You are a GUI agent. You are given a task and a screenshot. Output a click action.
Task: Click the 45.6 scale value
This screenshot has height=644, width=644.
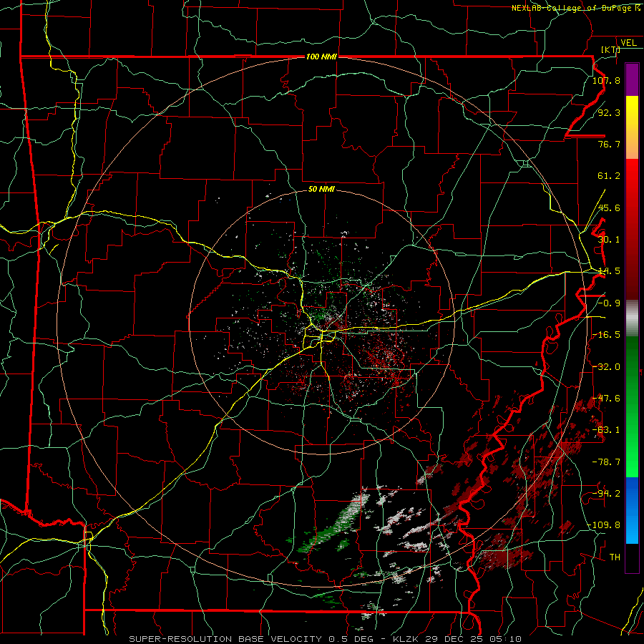point(609,208)
